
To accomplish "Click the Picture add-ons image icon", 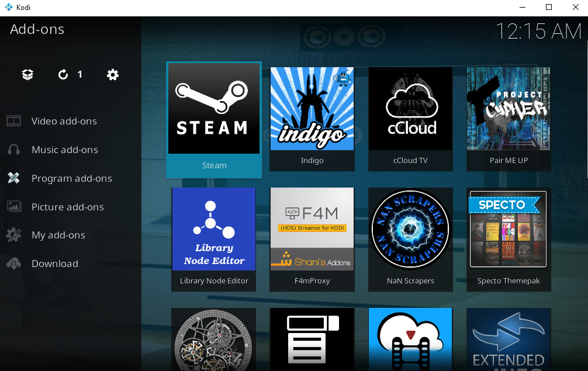I will coord(14,206).
